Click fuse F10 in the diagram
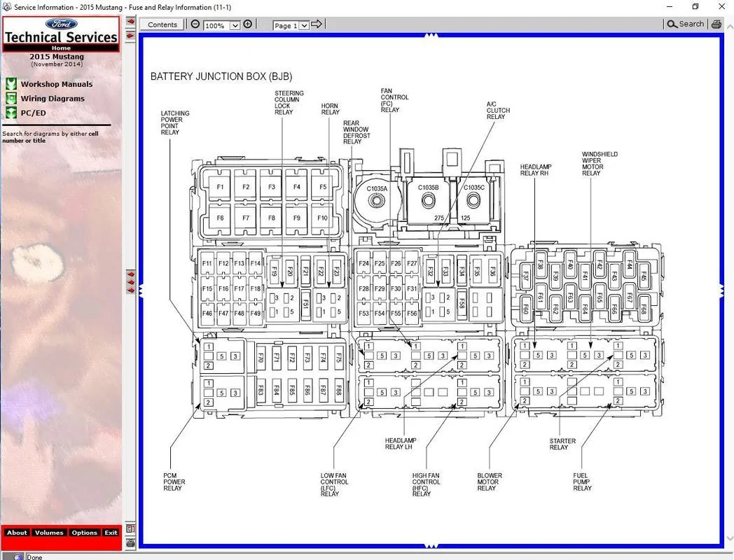This screenshot has width=734, height=560. pyautogui.click(x=323, y=218)
